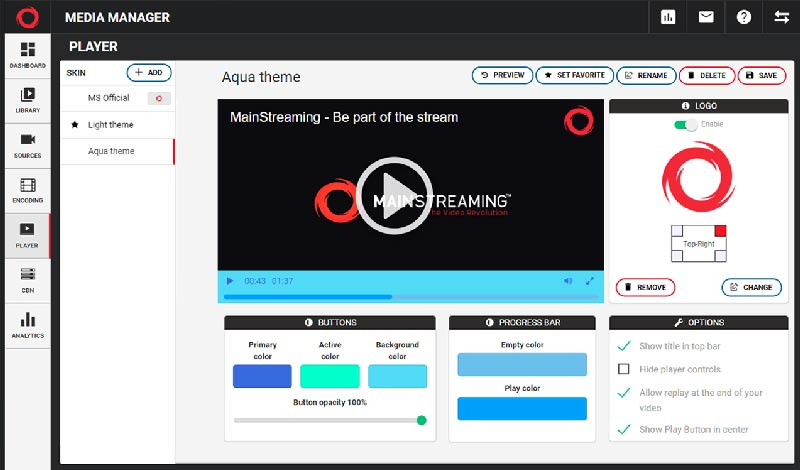This screenshot has height=470, width=800.
Task: Open the mail envelope icon in header
Action: (x=706, y=17)
